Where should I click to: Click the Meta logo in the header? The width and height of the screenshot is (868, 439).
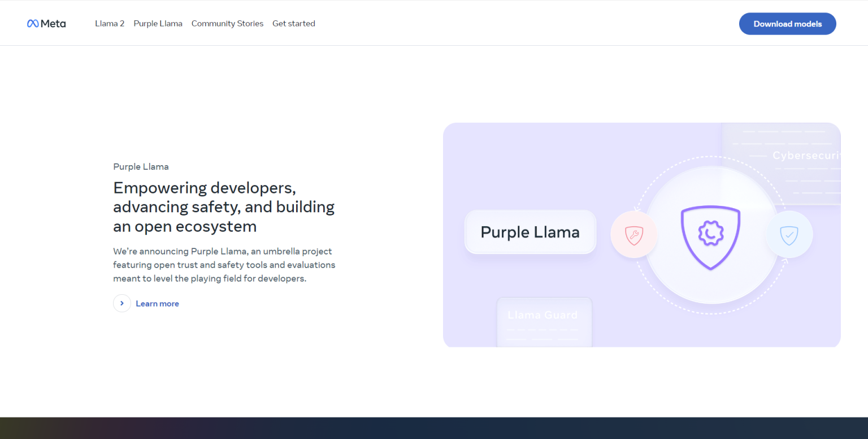[46, 24]
